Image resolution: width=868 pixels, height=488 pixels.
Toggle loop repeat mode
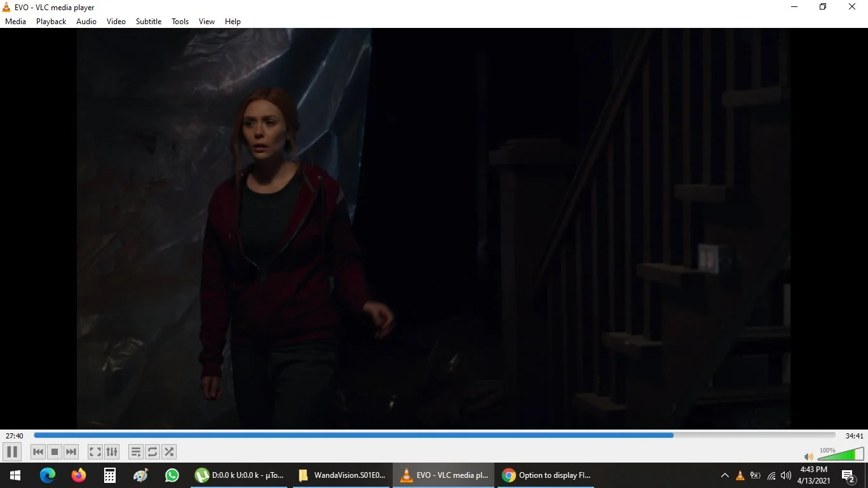click(153, 452)
